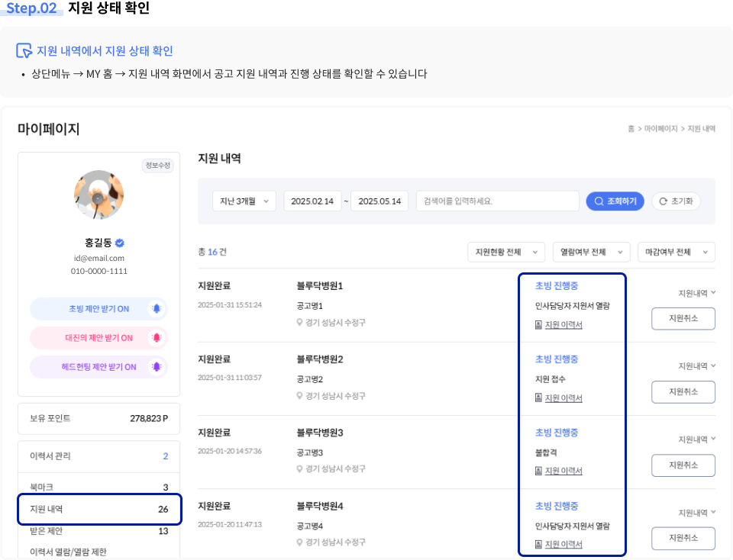Click the purple bell icon in 헤드헌팅 제안
Viewport: 733px width, 560px height.
[157, 367]
